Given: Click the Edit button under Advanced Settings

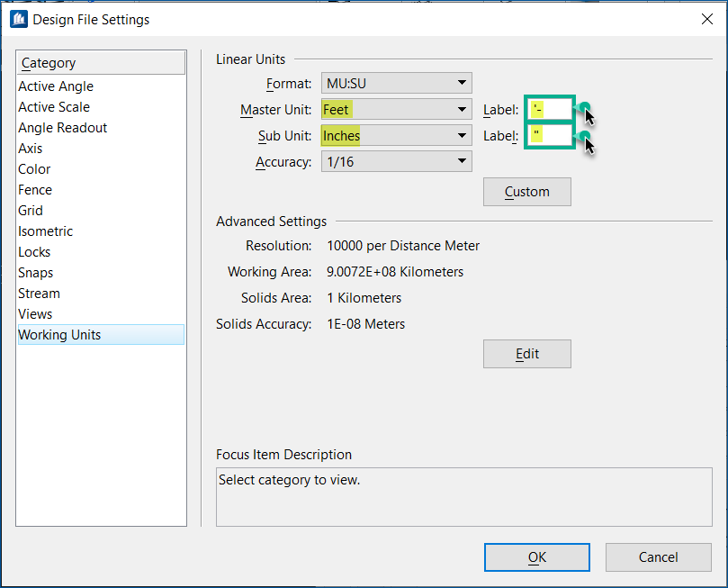Looking at the screenshot, I should [x=527, y=354].
